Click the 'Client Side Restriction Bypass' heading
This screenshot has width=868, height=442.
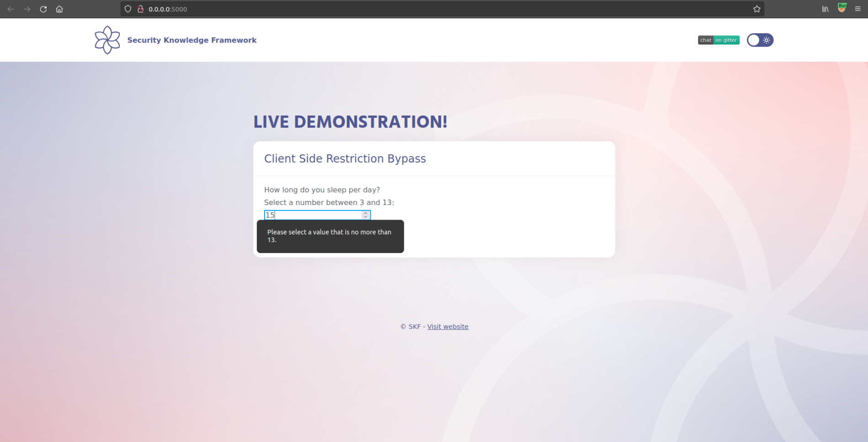pos(345,158)
